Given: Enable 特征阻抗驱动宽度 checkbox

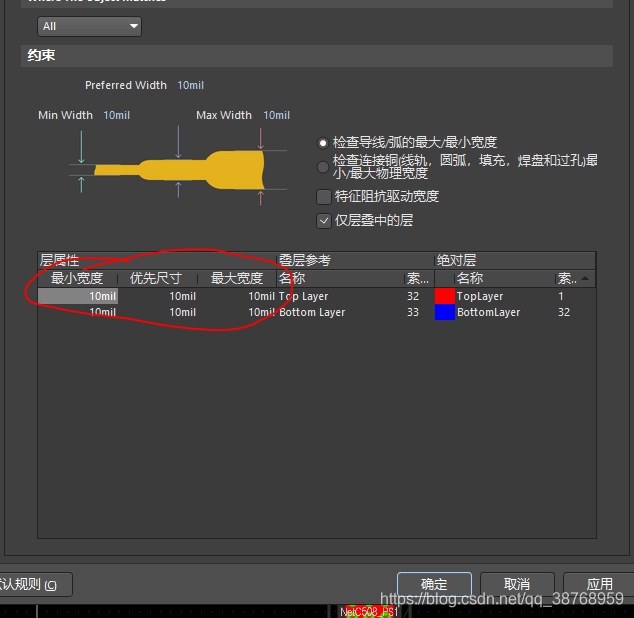Looking at the screenshot, I should pos(324,197).
